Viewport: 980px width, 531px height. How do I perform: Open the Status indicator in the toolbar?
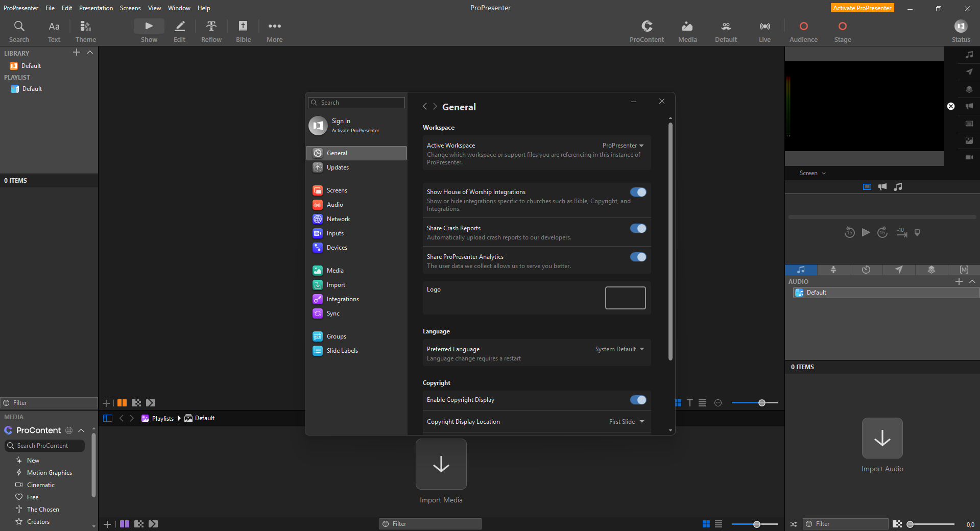click(961, 31)
